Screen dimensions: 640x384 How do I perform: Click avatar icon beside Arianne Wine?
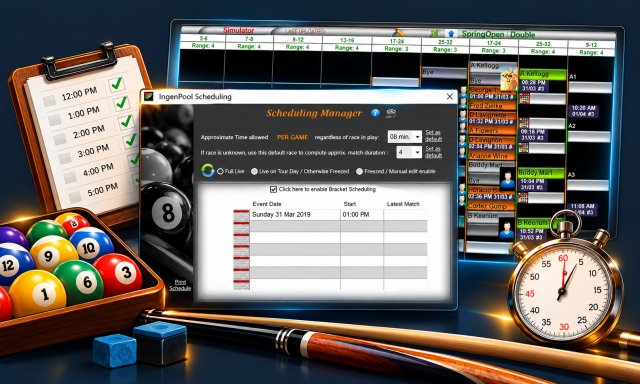pyautogui.click(x=463, y=153)
